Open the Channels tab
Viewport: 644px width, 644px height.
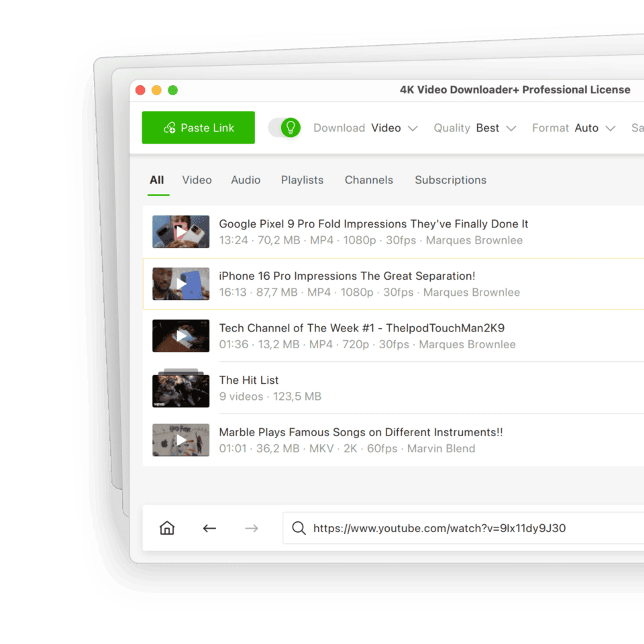[369, 180]
